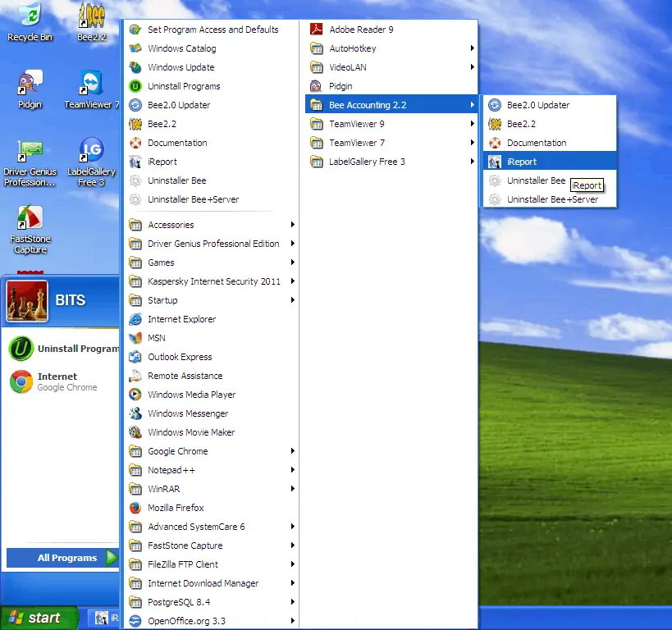Start Internet Explorer from the programs list
Screen dimensions: 672x630
[211, 319]
